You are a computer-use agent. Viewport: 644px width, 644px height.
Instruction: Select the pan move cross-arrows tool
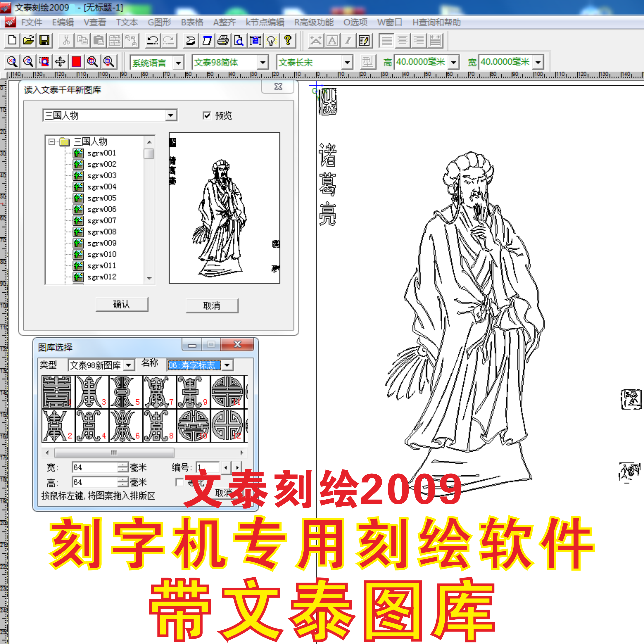coord(60,62)
